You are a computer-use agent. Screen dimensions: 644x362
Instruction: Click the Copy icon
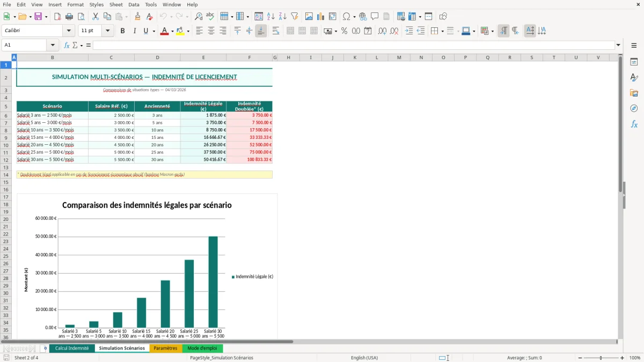pos(107,17)
